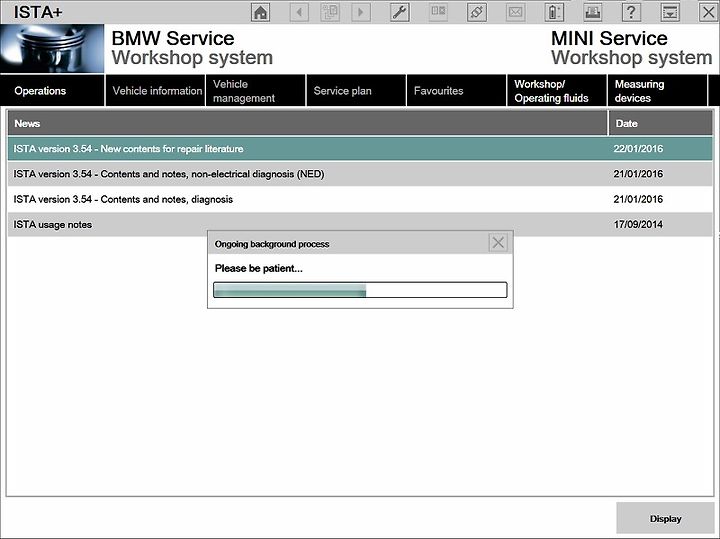The image size is (720, 539).
Task: Open help with the question mark icon
Action: [x=631, y=12]
